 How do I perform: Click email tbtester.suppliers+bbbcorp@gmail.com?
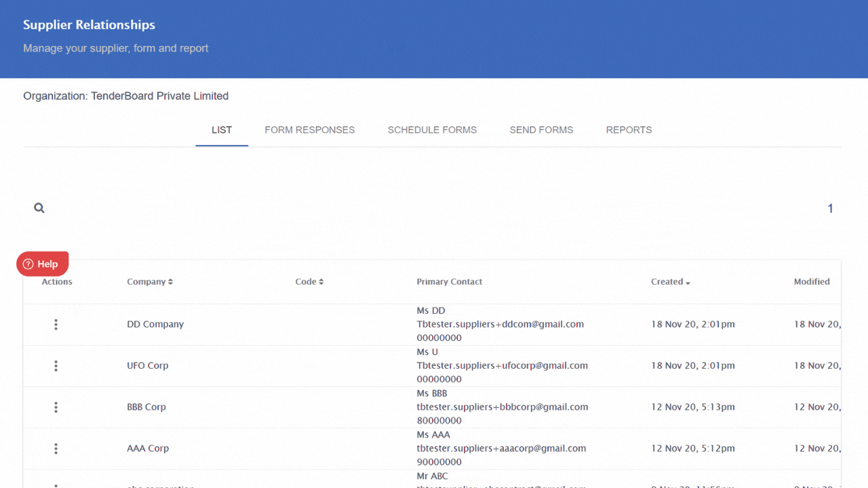[502, 407]
